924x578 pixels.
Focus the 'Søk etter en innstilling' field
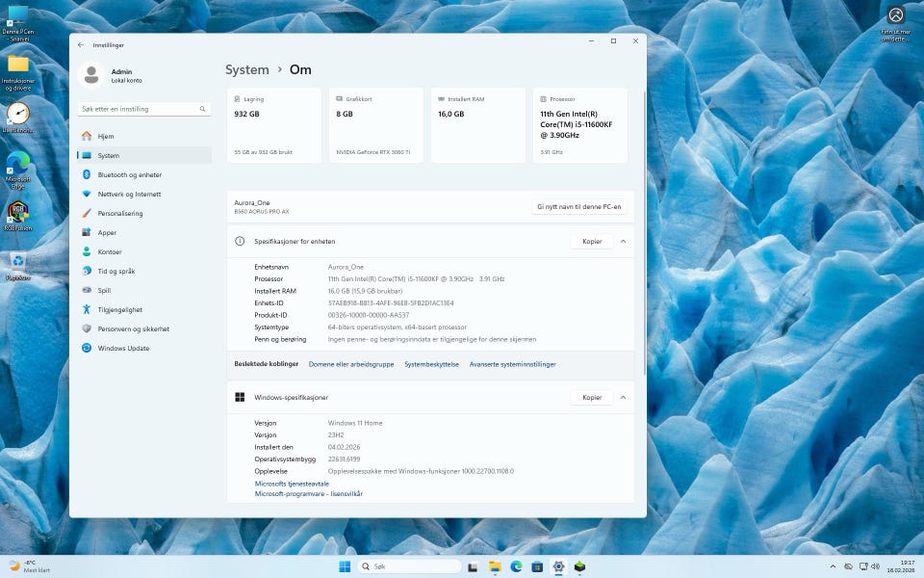(x=143, y=109)
